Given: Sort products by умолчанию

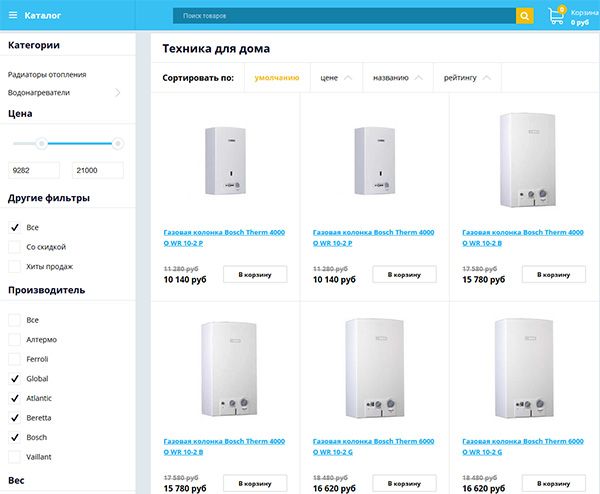Looking at the screenshot, I should 276,77.
